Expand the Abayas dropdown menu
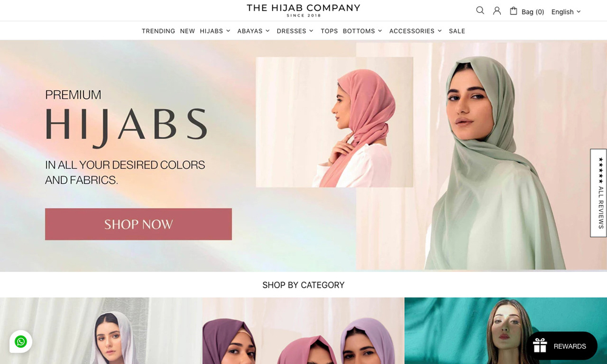 pyautogui.click(x=254, y=31)
